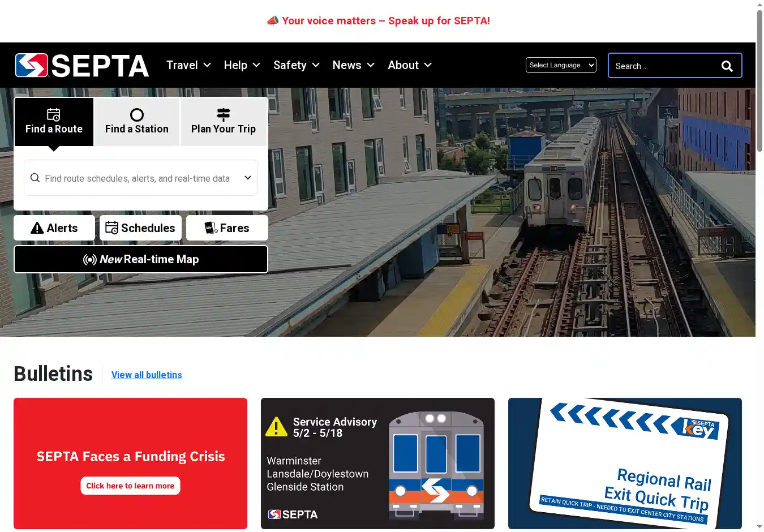764x532 pixels.
Task: Click yellow warning icon on Service Advisory
Action: [x=276, y=427]
